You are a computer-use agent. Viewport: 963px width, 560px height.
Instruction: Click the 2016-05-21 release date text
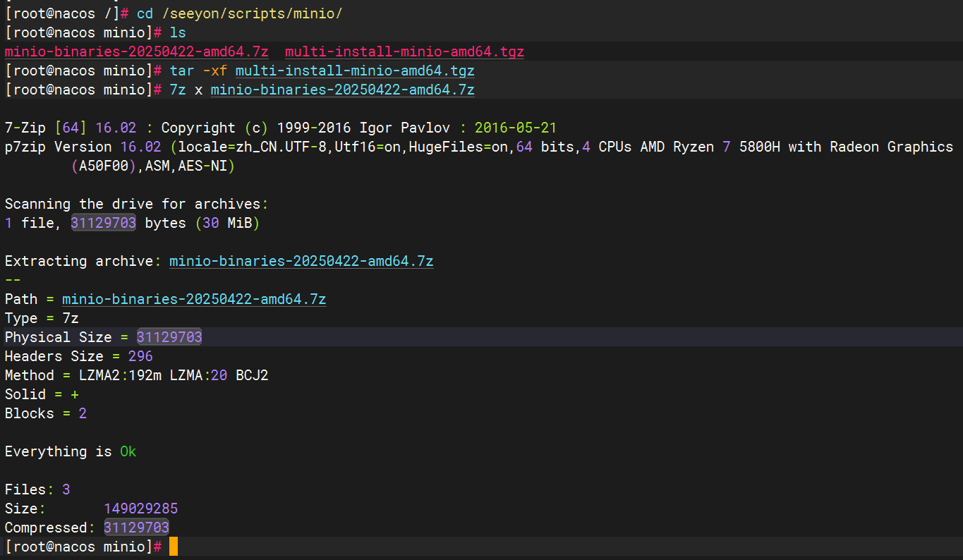point(516,128)
